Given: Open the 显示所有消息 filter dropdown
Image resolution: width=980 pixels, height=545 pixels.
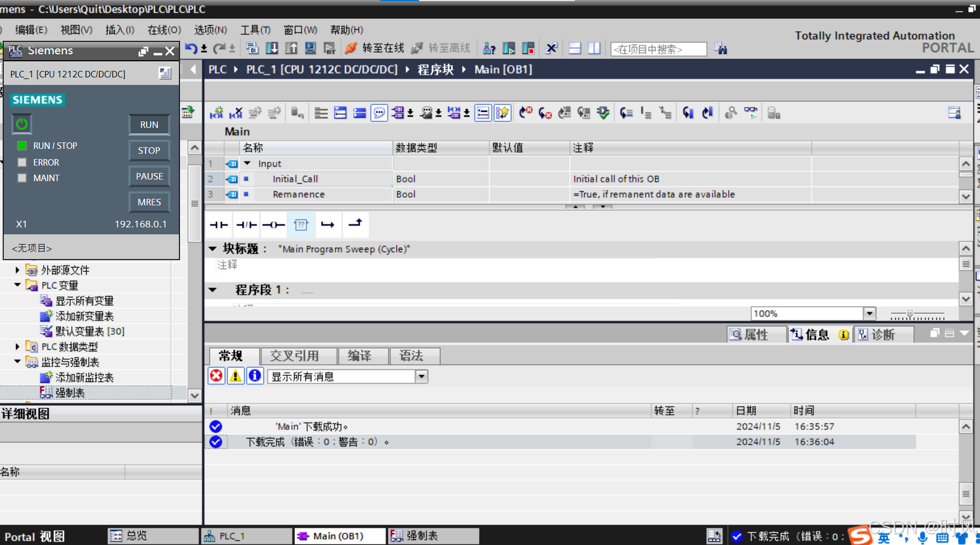Looking at the screenshot, I should (422, 376).
